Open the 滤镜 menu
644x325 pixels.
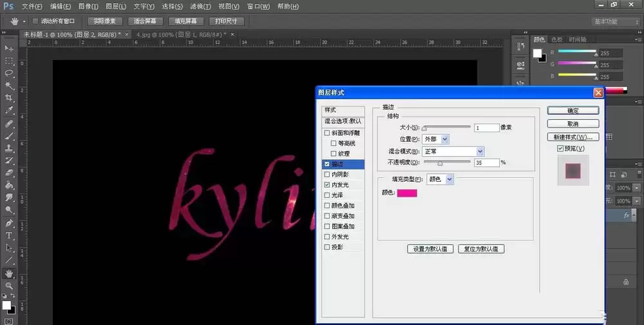tap(200, 6)
